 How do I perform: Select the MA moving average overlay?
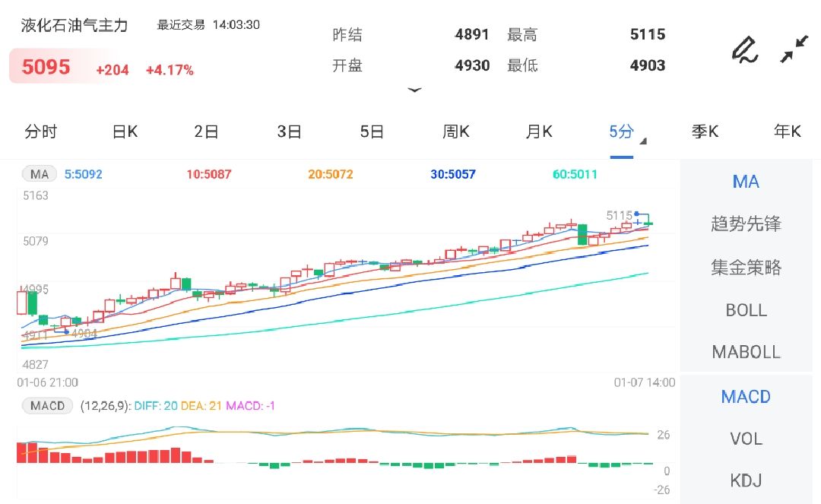(x=746, y=182)
